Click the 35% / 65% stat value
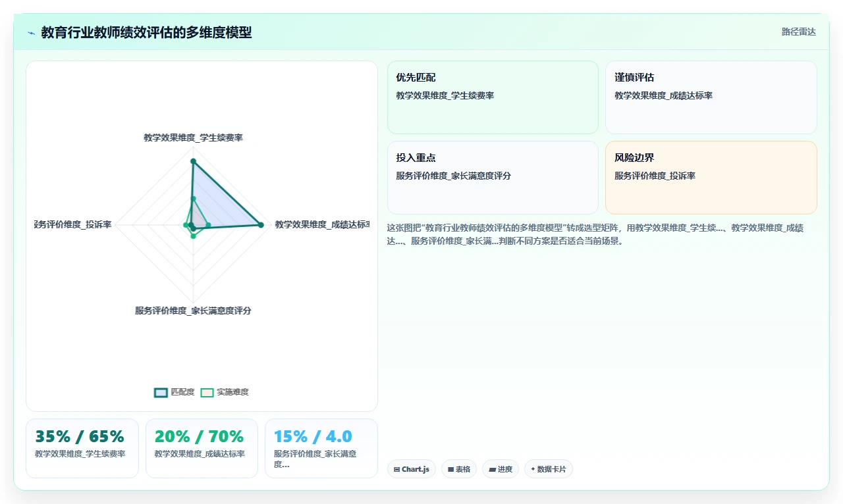The width and height of the screenshot is (843, 504). (80, 437)
